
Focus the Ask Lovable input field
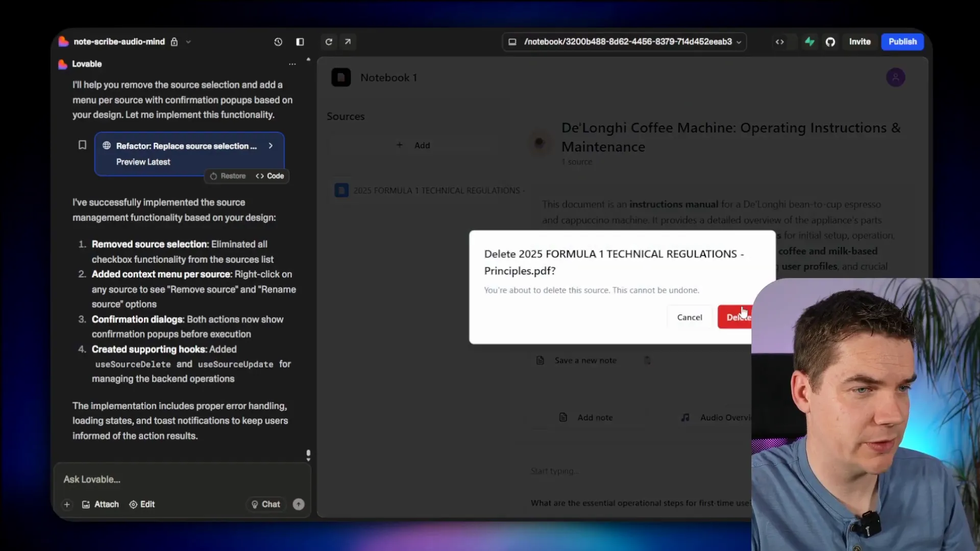[x=182, y=480]
